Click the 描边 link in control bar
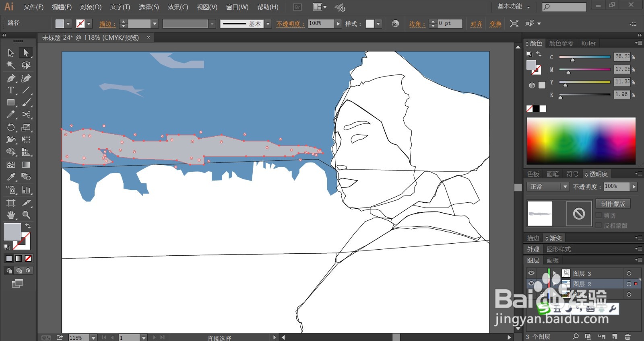 point(107,24)
